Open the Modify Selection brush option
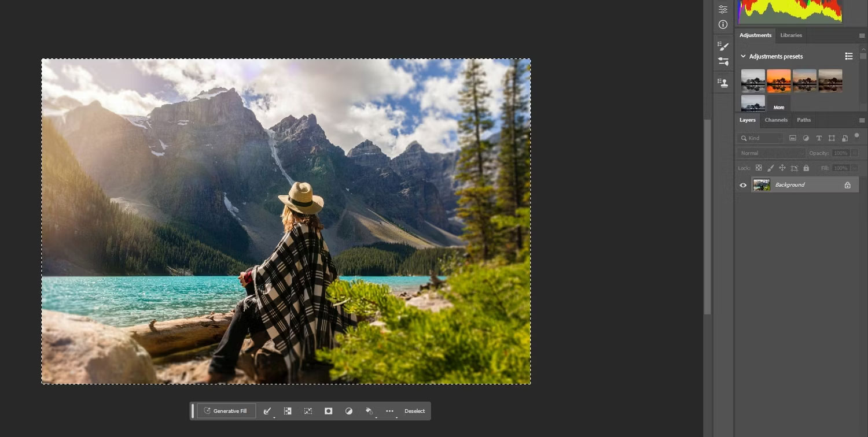868x437 pixels. [267, 411]
